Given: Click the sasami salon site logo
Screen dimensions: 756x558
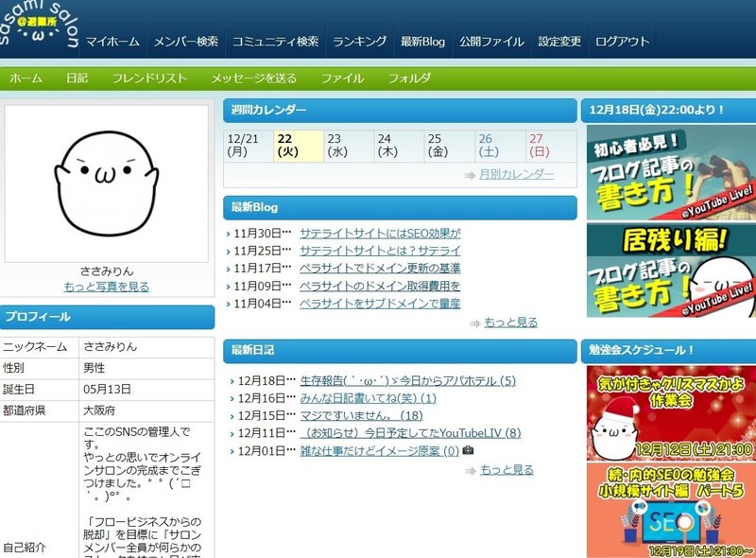Looking at the screenshot, I should pos(39,25).
